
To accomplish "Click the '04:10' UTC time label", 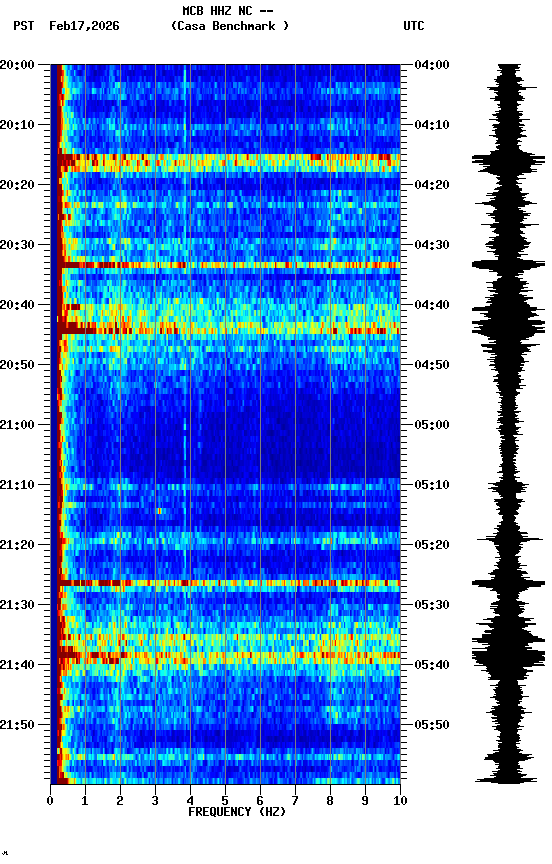I will tap(432, 125).
